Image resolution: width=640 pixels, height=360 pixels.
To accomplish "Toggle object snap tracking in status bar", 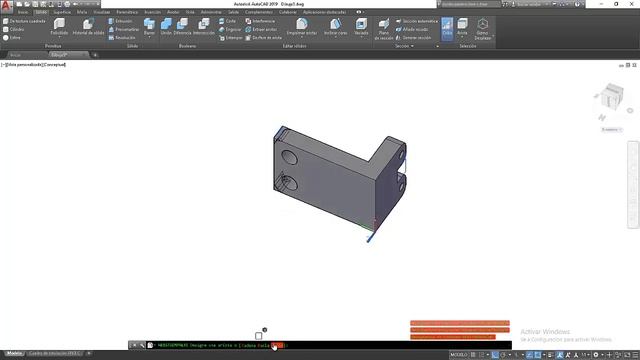I will (x=529, y=355).
